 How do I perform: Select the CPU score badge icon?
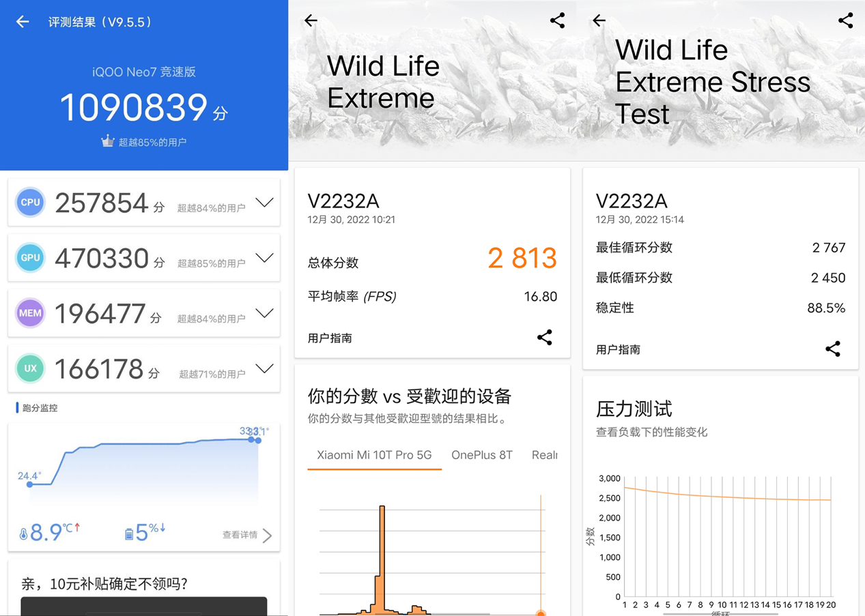[30, 202]
